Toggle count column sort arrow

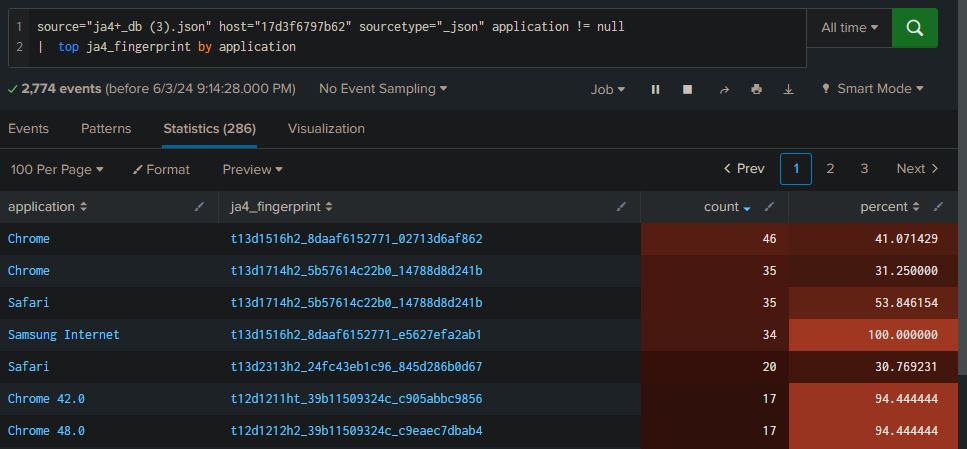747,209
